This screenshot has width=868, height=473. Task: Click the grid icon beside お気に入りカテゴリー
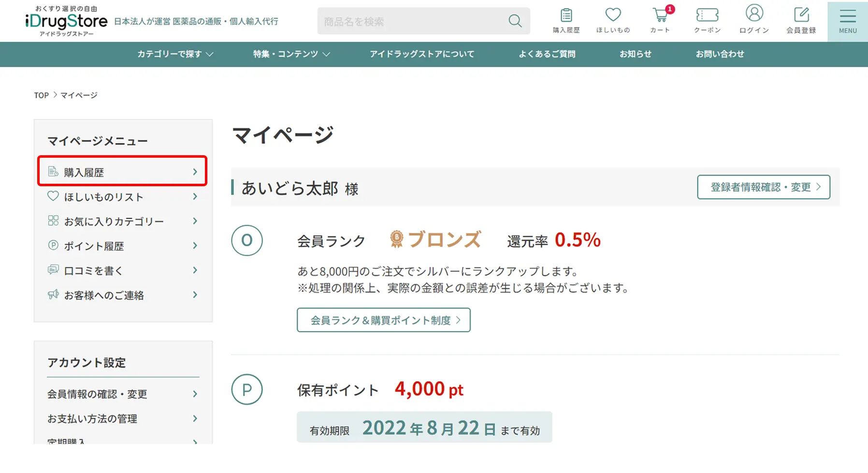(53, 221)
